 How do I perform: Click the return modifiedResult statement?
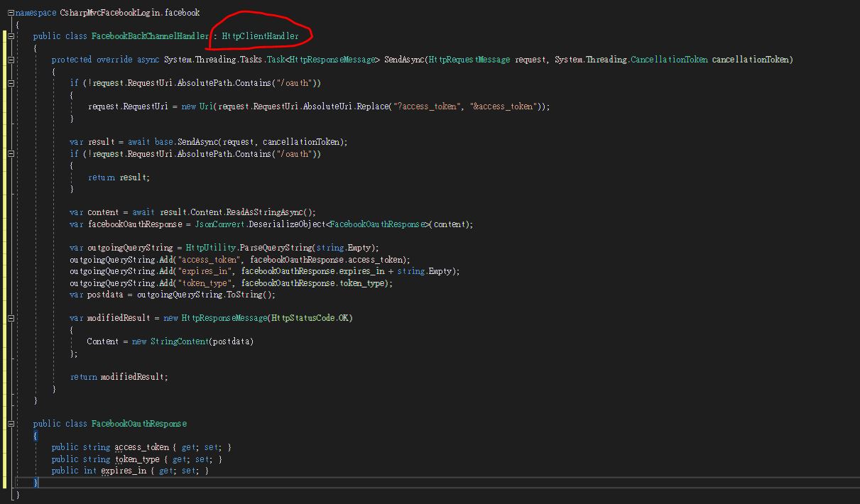(119, 377)
